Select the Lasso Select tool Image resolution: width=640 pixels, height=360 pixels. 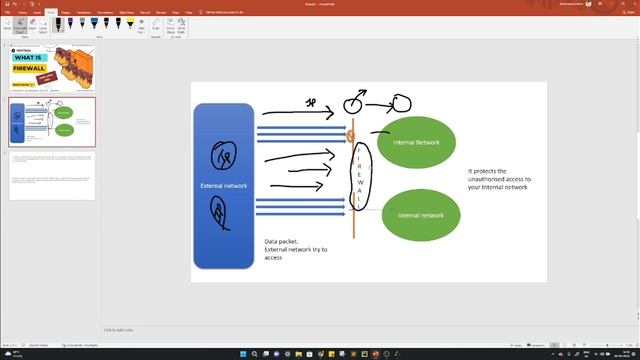43,25
